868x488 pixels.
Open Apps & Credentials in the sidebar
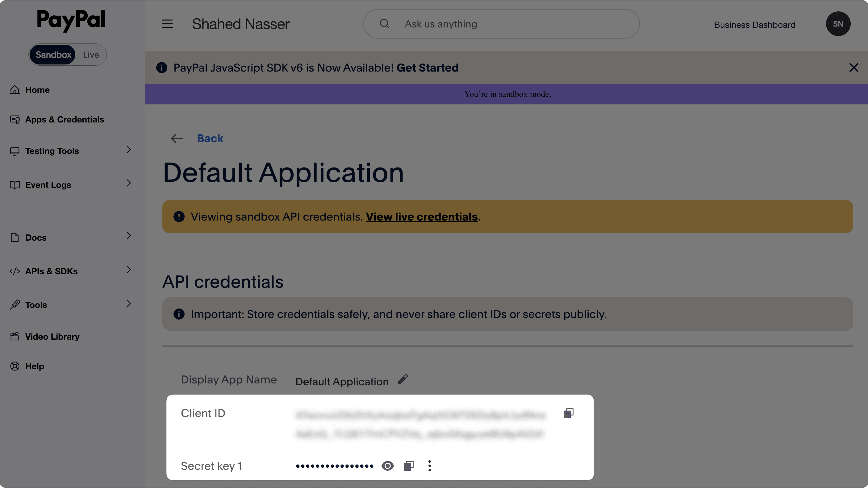point(64,120)
